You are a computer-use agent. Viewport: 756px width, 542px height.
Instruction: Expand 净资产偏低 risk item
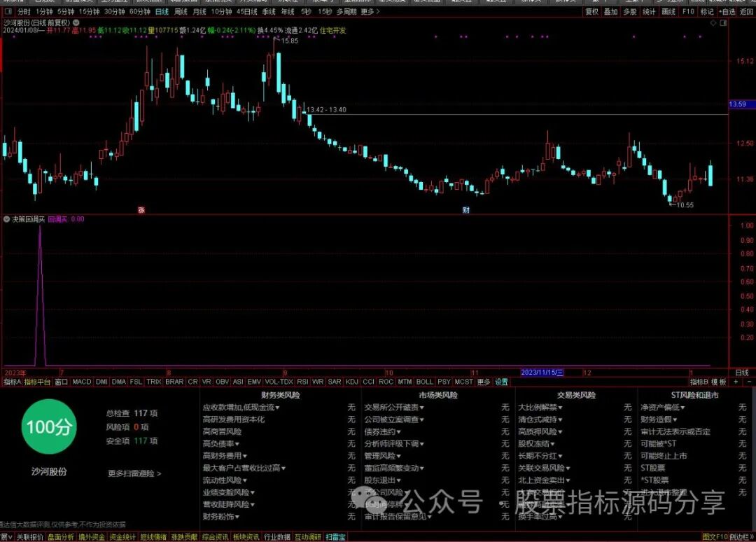tap(663, 408)
